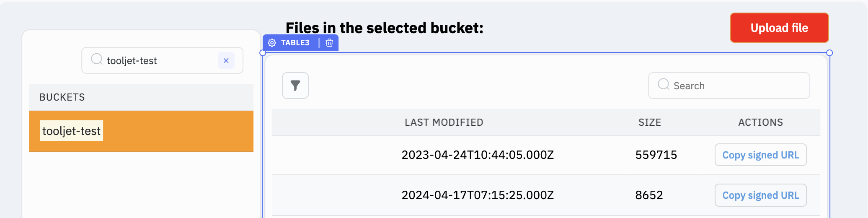868x218 pixels.
Task: Open TABLE3 settings gear icon
Action: click(272, 43)
